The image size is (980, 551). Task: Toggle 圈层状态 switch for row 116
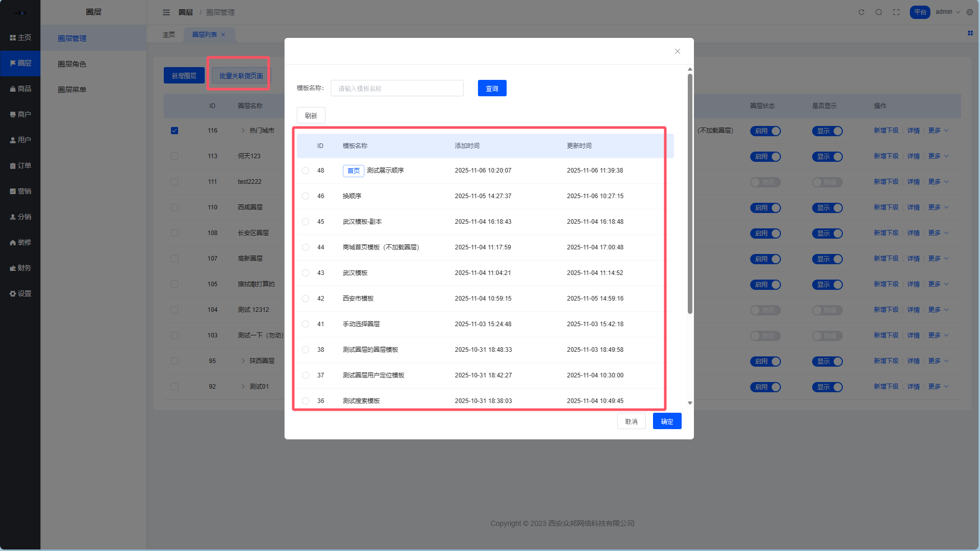click(765, 131)
